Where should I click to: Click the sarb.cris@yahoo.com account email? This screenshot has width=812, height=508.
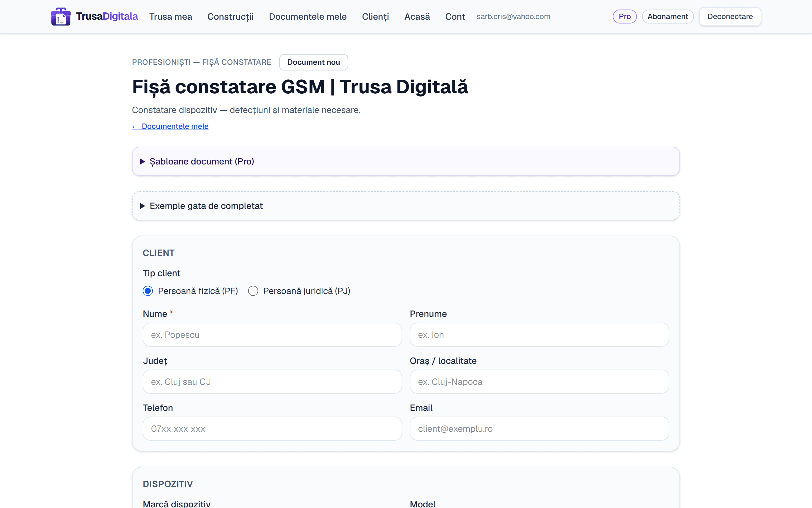tap(513, 17)
